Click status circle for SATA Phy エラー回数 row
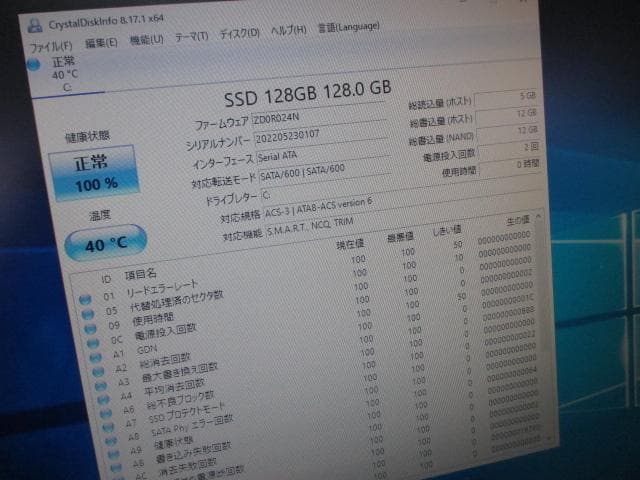Image resolution: width=640 pixels, height=480 pixels. point(111,440)
